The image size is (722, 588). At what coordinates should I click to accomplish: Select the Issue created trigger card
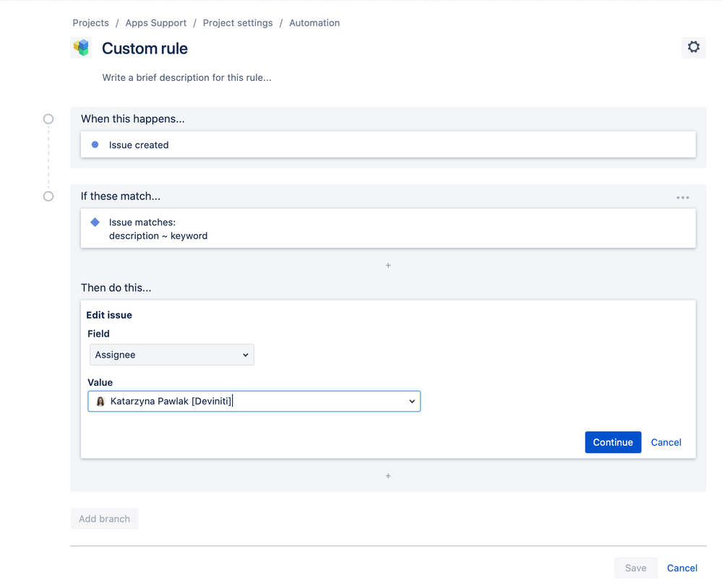pyautogui.click(x=388, y=144)
